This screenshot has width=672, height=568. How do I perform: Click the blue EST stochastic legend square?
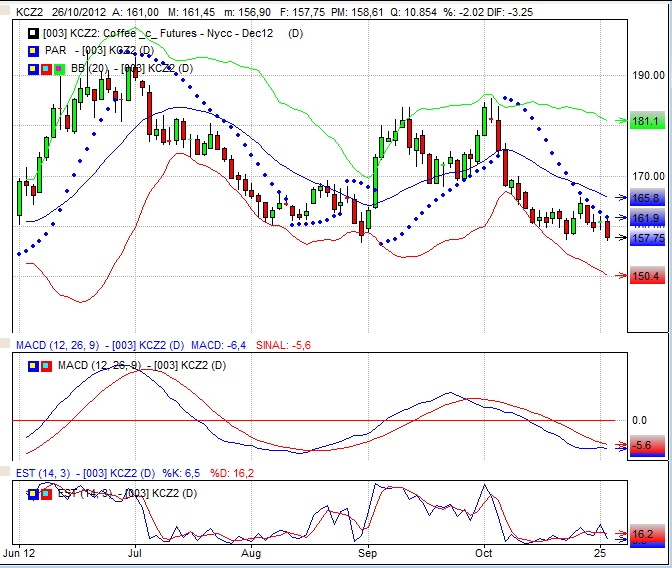pyautogui.click(x=33, y=493)
